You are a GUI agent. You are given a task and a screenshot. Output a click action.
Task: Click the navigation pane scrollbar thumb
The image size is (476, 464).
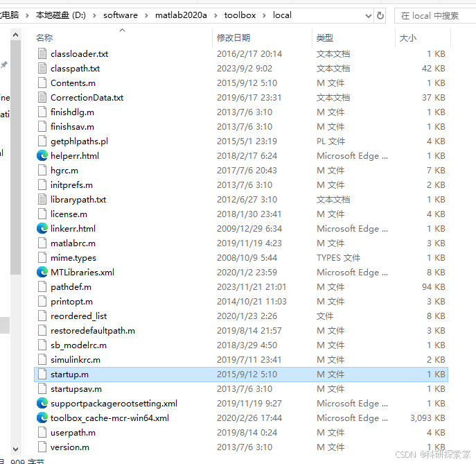[15, 157]
